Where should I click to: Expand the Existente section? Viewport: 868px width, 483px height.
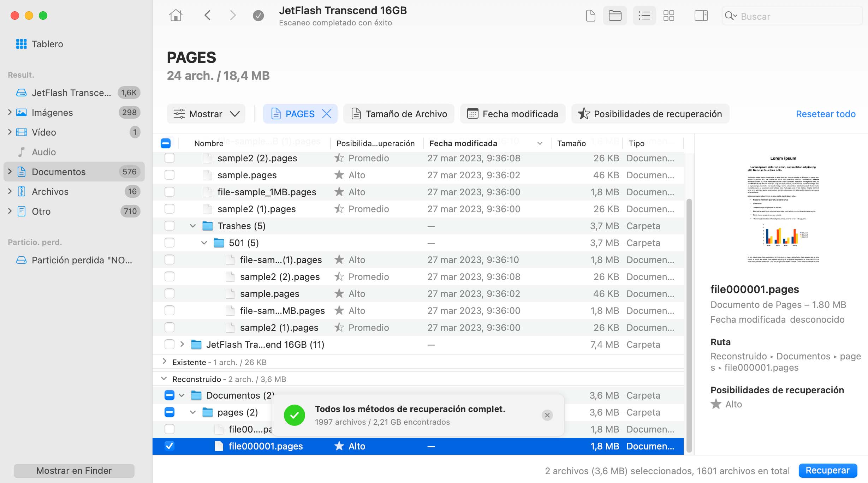click(164, 361)
